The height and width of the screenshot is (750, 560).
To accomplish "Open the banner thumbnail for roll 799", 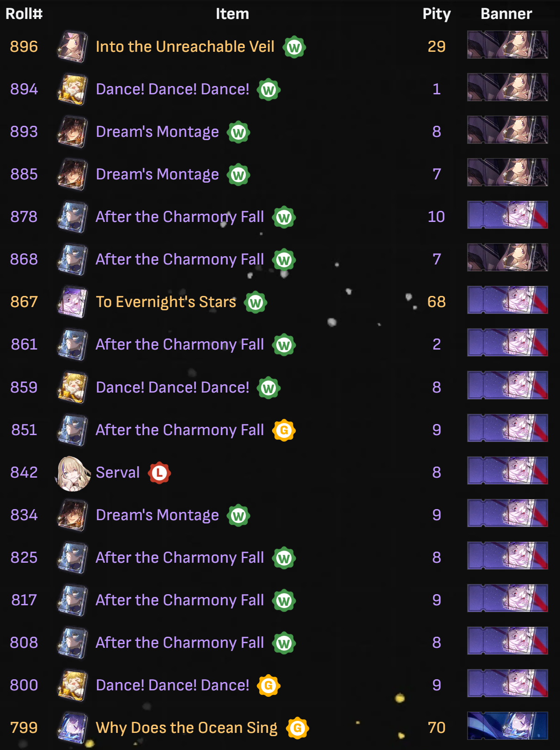I will [x=507, y=726].
